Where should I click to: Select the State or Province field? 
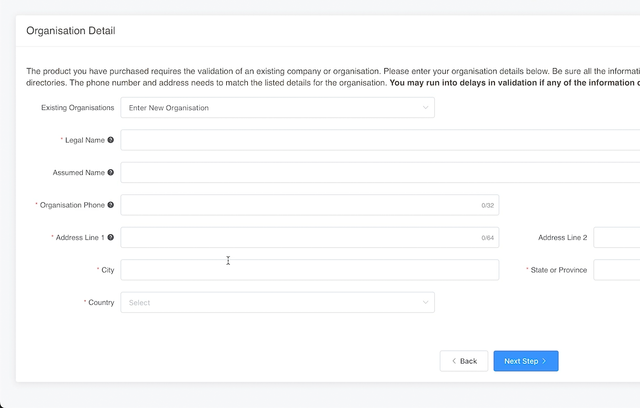616,270
